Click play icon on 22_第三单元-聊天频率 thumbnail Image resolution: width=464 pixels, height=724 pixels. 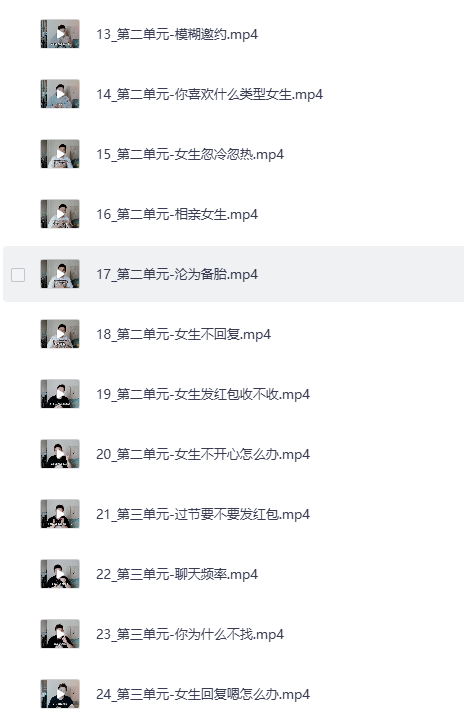pyautogui.click(x=60, y=574)
